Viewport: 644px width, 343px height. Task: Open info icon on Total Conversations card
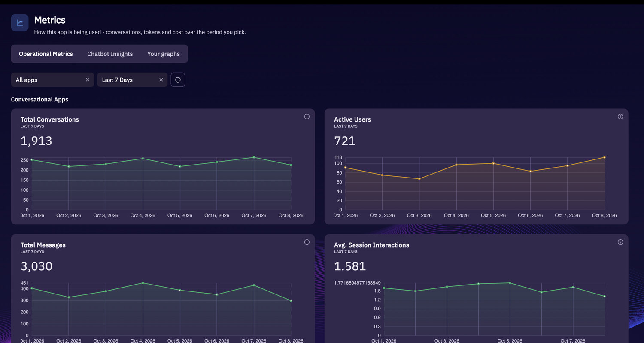click(x=307, y=116)
